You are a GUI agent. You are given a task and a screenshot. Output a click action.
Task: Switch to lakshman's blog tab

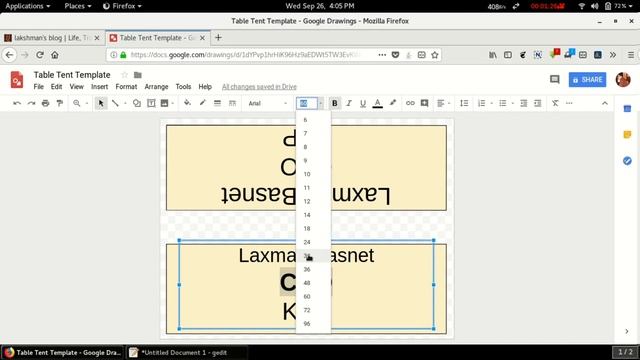click(52, 38)
